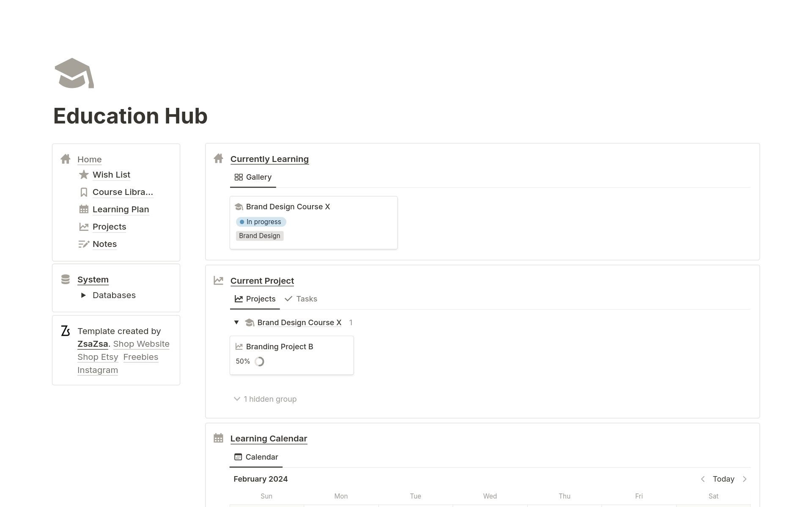The width and height of the screenshot is (812, 507).
Task: Click the star icon next to Wish List
Action: (x=84, y=175)
